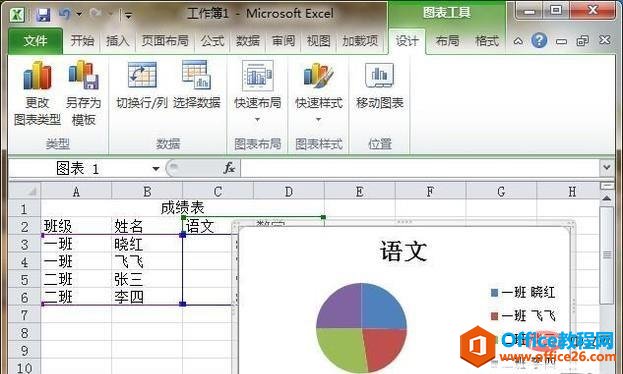This screenshot has width=623, height=374.
Task: Click the Insert Function fx icon
Action: (229, 168)
